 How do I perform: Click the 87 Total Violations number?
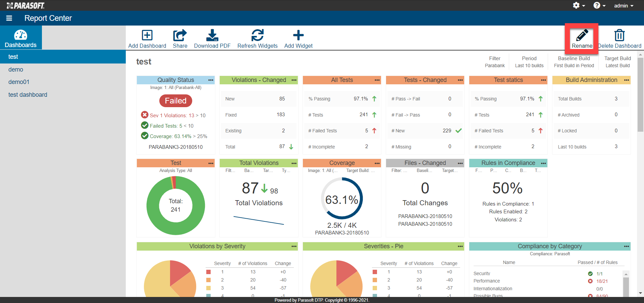pyautogui.click(x=250, y=188)
